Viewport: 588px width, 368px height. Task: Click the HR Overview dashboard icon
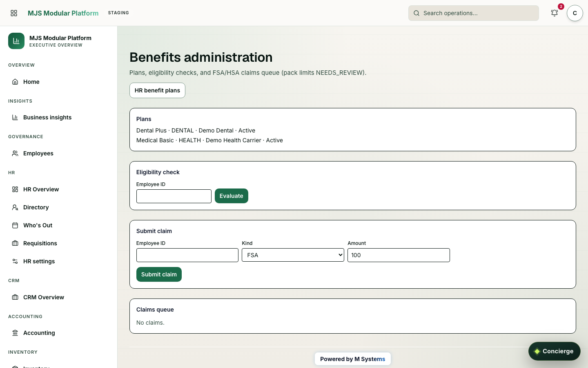point(15,189)
